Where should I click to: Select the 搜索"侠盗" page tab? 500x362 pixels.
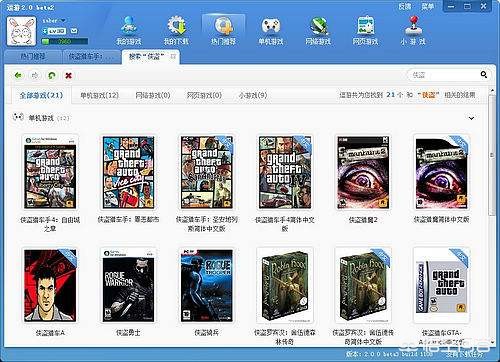151,57
